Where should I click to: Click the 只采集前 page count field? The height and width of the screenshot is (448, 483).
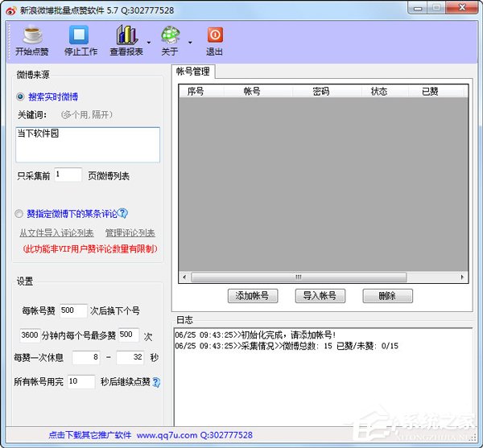pyautogui.click(x=68, y=175)
